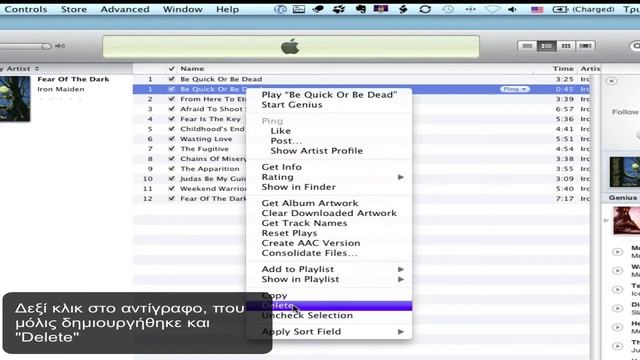Viewport: 640px width, 360px height.
Task: Uncheck the Fear Is The Key checkbox
Action: pos(171,119)
